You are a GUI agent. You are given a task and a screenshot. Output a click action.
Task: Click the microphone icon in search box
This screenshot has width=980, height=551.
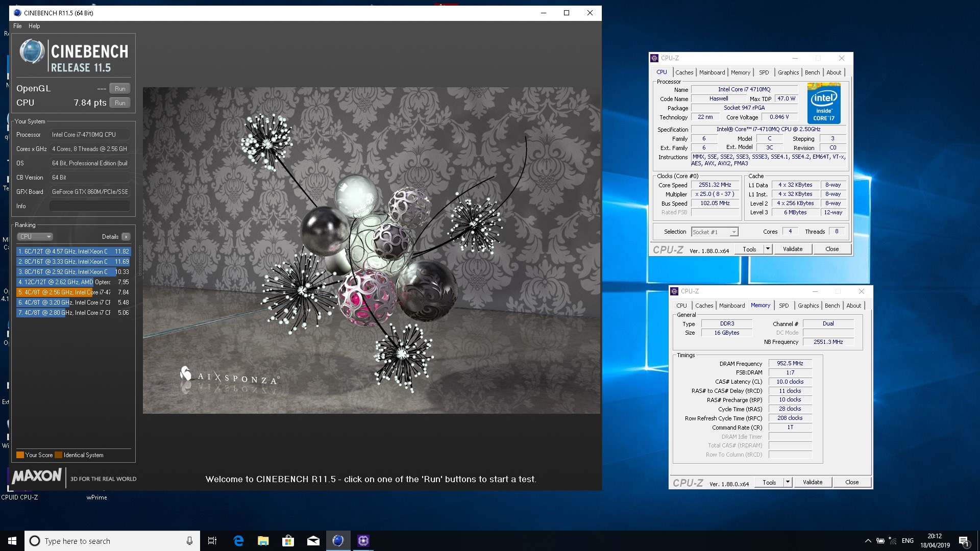tap(189, 541)
